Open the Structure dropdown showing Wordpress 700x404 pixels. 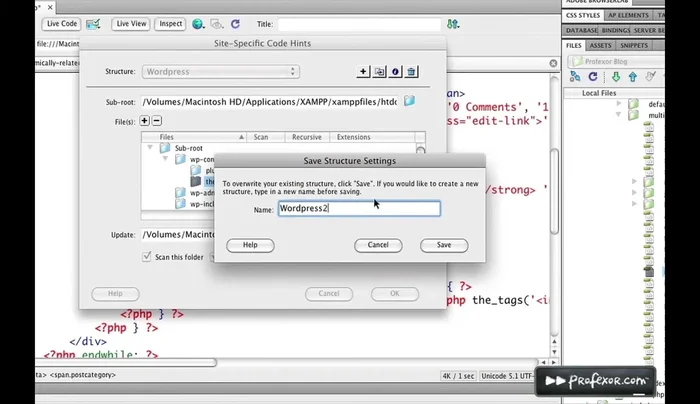(x=221, y=72)
